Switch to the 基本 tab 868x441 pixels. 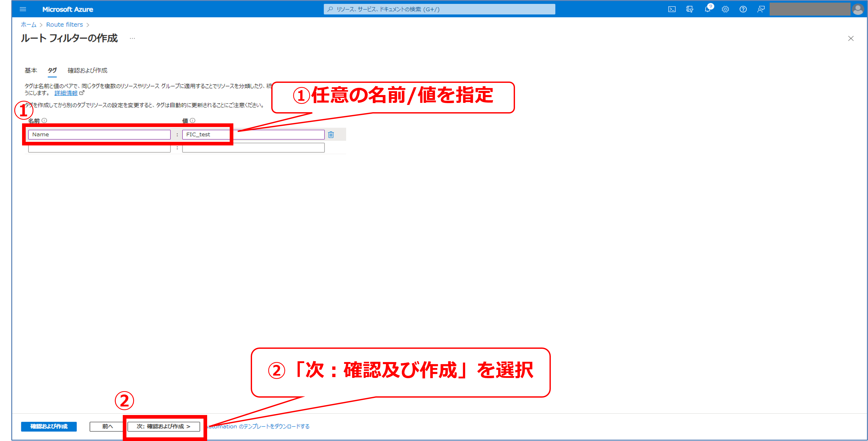click(x=31, y=70)
